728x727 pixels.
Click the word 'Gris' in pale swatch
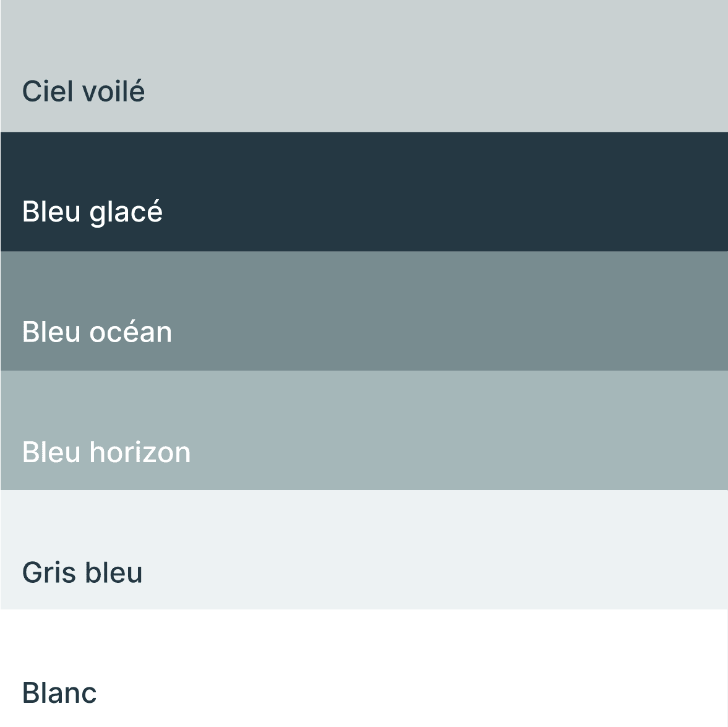[x=49, y=572]
